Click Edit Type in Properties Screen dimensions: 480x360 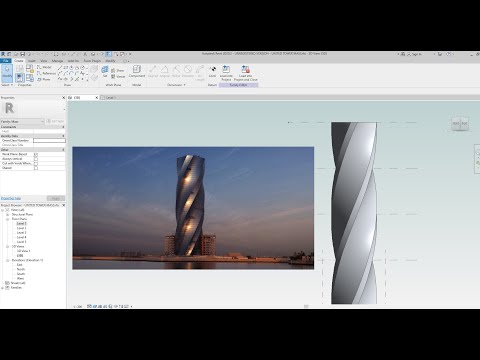pos(55,121)
